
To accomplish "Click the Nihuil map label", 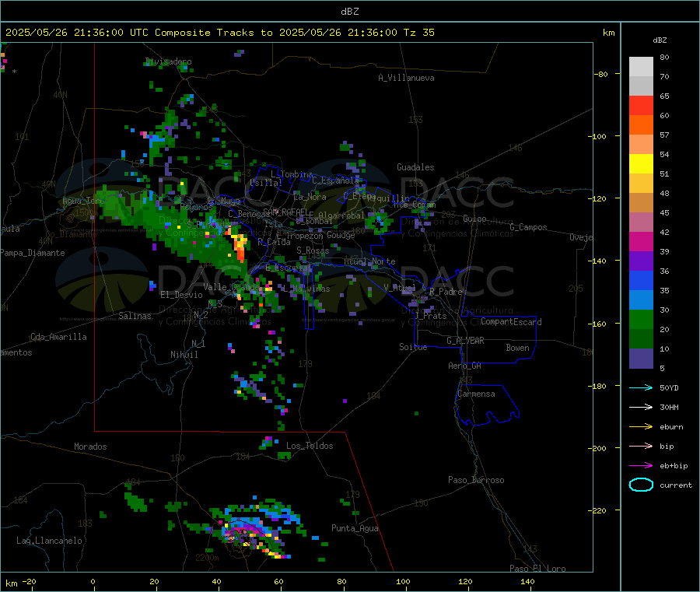I will pos(184,355).
